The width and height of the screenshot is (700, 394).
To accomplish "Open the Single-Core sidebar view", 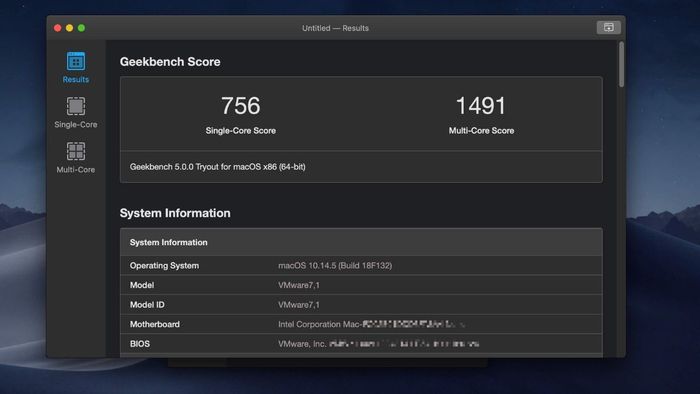I will point(75,113).
